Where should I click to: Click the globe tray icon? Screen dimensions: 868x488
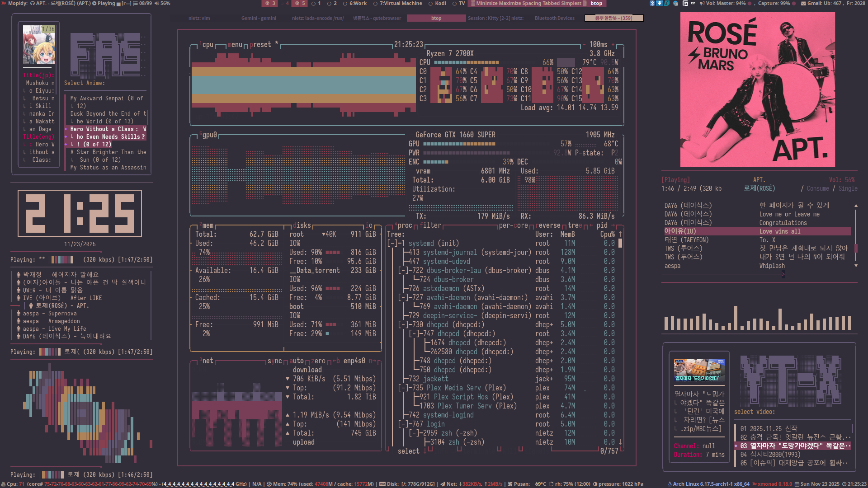[675, 3]
